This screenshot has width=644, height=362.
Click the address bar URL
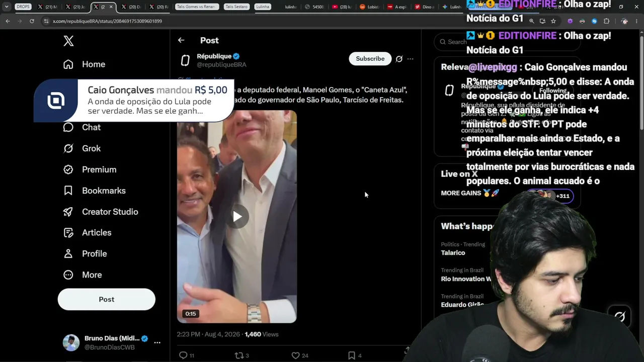(107, 21)
